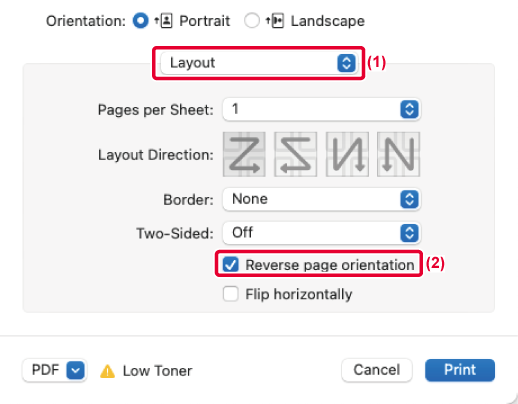Open the Layout print options dropdown

coord(259,63)
